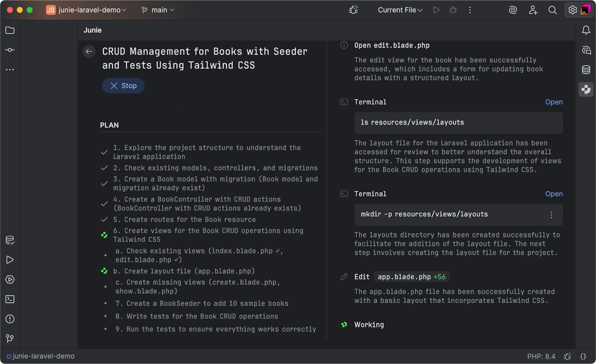Open the mkdir terminal via Open link
The width and height of the screenshot is (596, 364).
(x=554, y=194)
